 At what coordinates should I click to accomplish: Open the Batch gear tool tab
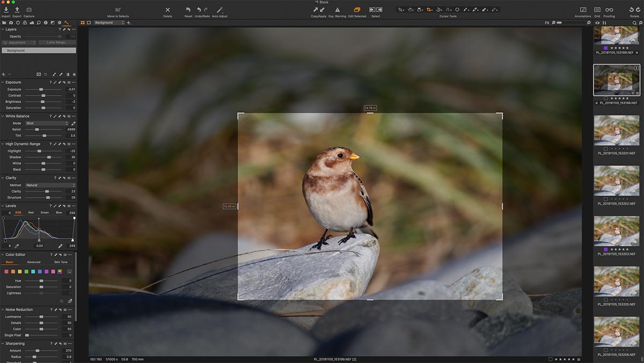click(x=60, y=23)
